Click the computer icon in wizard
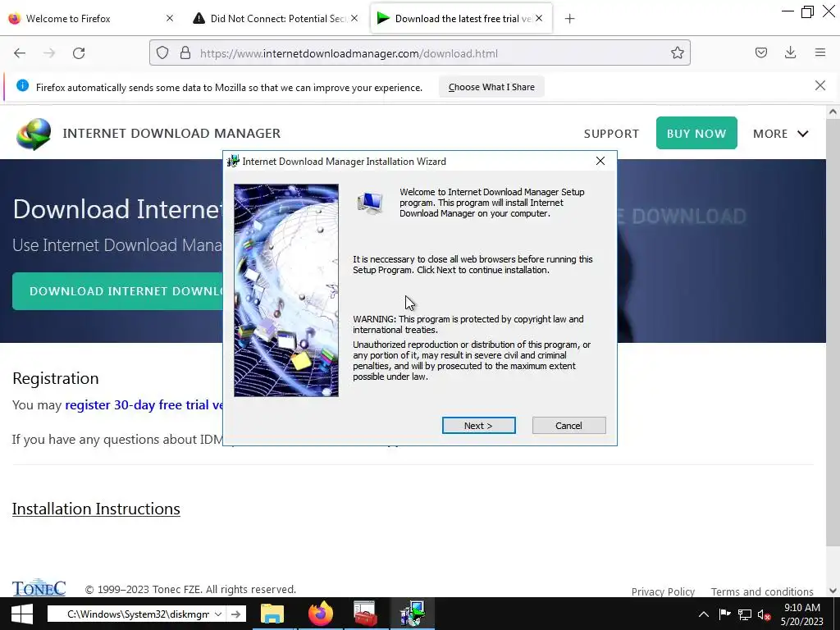The height and width of the screenshot is (630, 840). pos(370,203)
